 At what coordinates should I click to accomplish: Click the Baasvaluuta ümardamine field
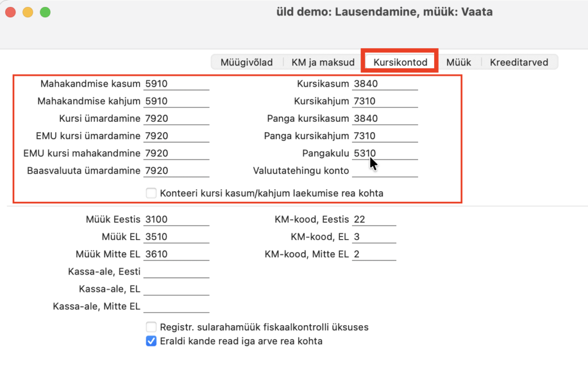click(176, 171)
